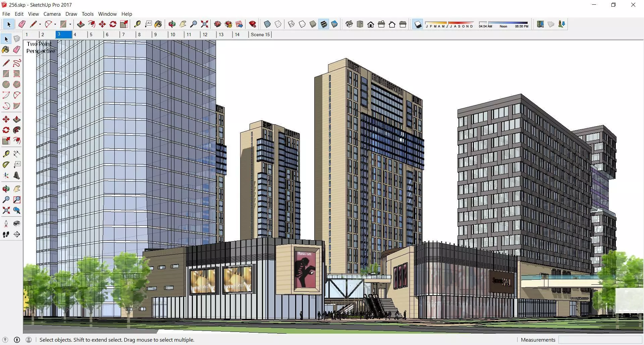644x345 pixels.
Task: Click the shadow date month slider
Action: tap(449, 24)
